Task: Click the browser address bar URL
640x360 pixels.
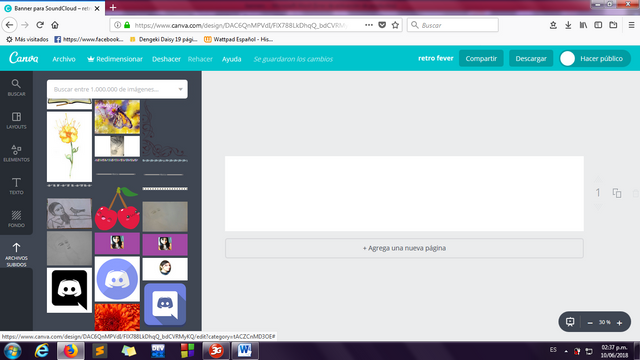Action: [241, 25]
